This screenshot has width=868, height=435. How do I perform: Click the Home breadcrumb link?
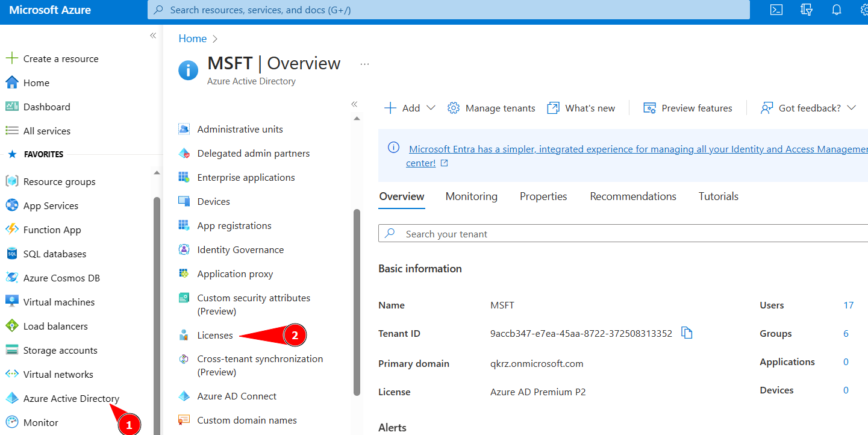pyautogui.click(x=193, y=39)
